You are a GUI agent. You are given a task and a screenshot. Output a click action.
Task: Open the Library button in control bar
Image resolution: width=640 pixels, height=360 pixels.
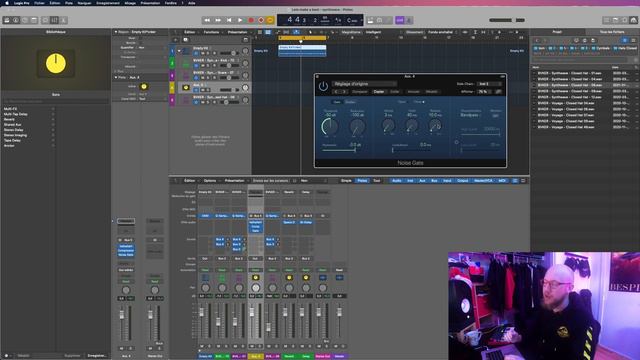[x=7, y=20]
